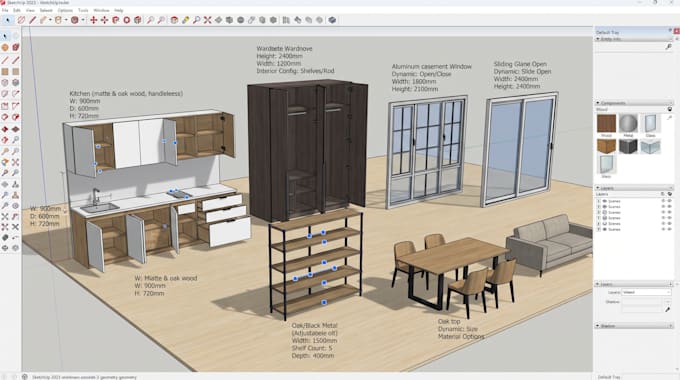
Task: Pick the Eraser tool in top toolbar
Action: point(21,20)
